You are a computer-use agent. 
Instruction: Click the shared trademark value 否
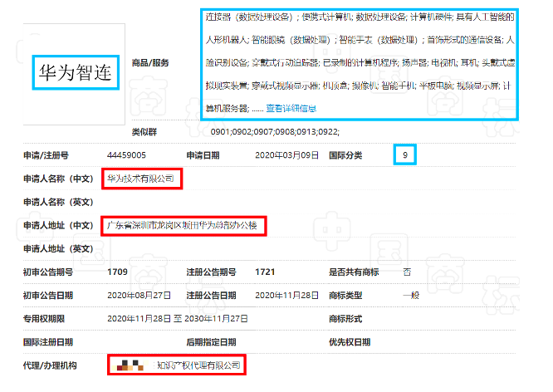pyautogui.click(x=407, y=272)
